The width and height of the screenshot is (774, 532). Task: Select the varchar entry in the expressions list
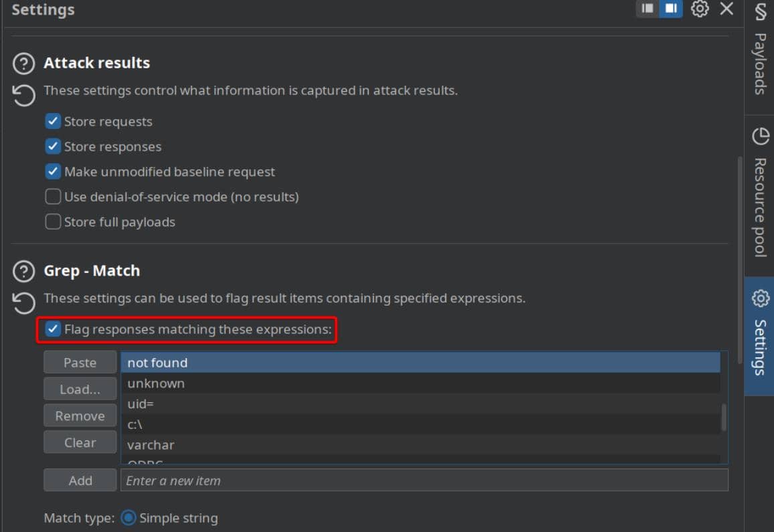(x=151, y=445)
